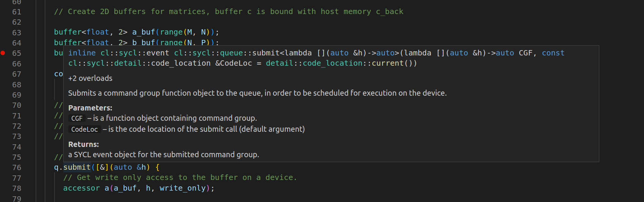Screen dimensions: 644x202
Task: Remove the breakpoint dot on line 65
Action: (3, 53)
